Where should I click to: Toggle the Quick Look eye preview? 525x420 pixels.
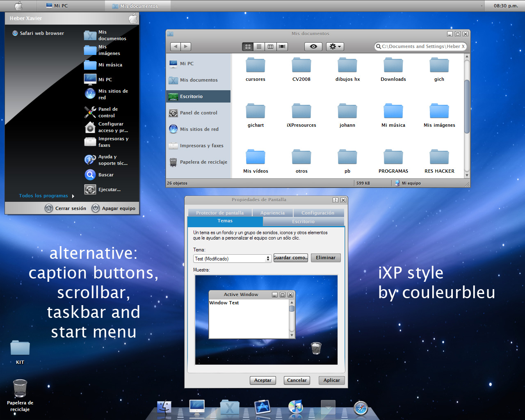[x=313, y=46]
